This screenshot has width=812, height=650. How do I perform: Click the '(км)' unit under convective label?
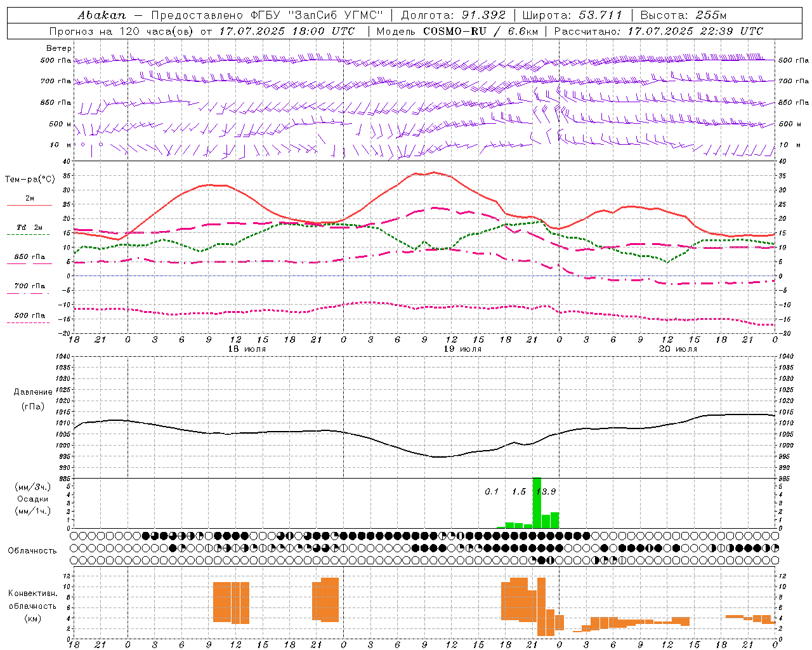tap(32, 618)
